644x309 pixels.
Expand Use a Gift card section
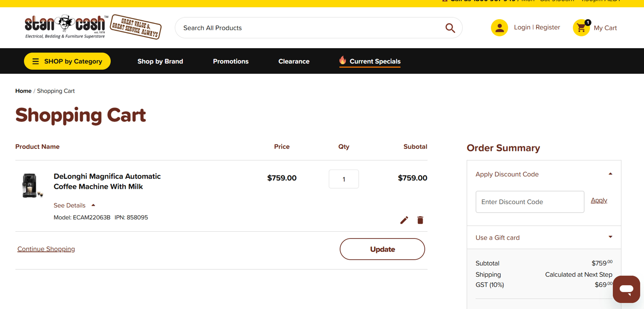pos(544,238)
